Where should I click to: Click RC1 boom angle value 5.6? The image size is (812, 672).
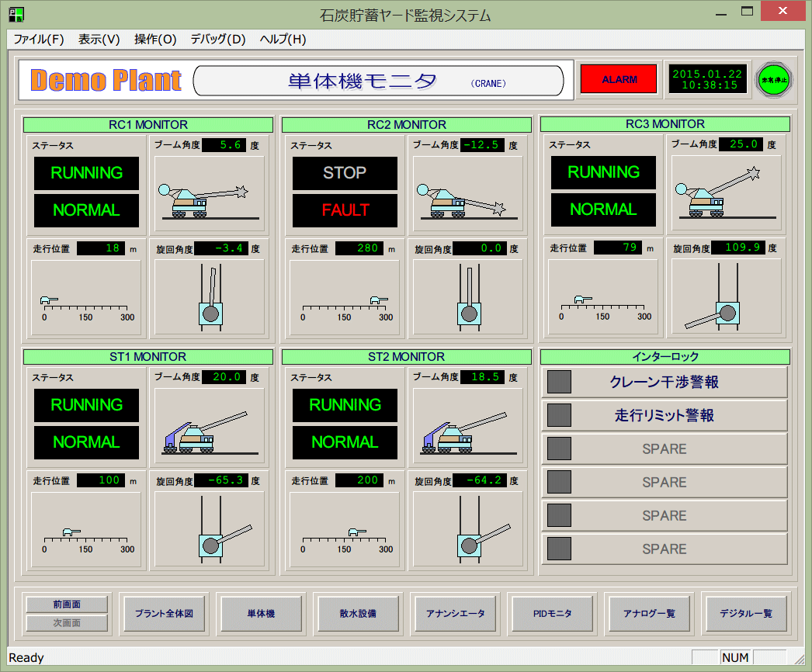(224, 145)
